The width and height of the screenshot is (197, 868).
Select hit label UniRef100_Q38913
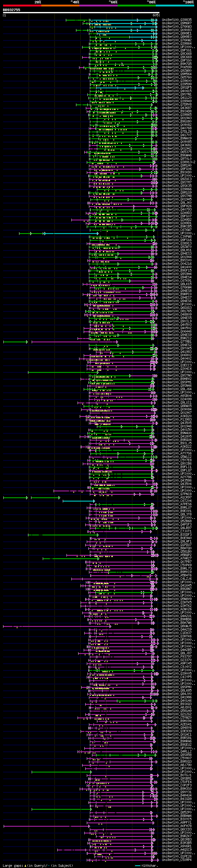(177, 243)
